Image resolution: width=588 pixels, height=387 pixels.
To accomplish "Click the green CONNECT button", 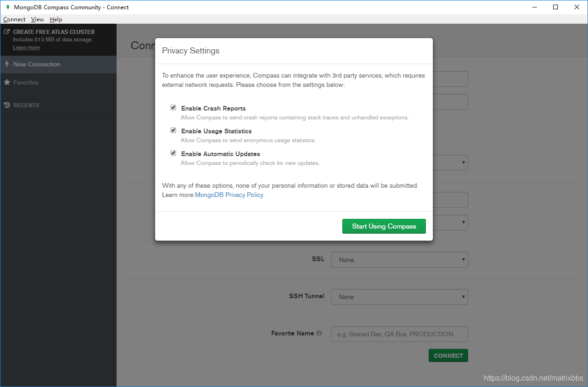I will [448, 355].
